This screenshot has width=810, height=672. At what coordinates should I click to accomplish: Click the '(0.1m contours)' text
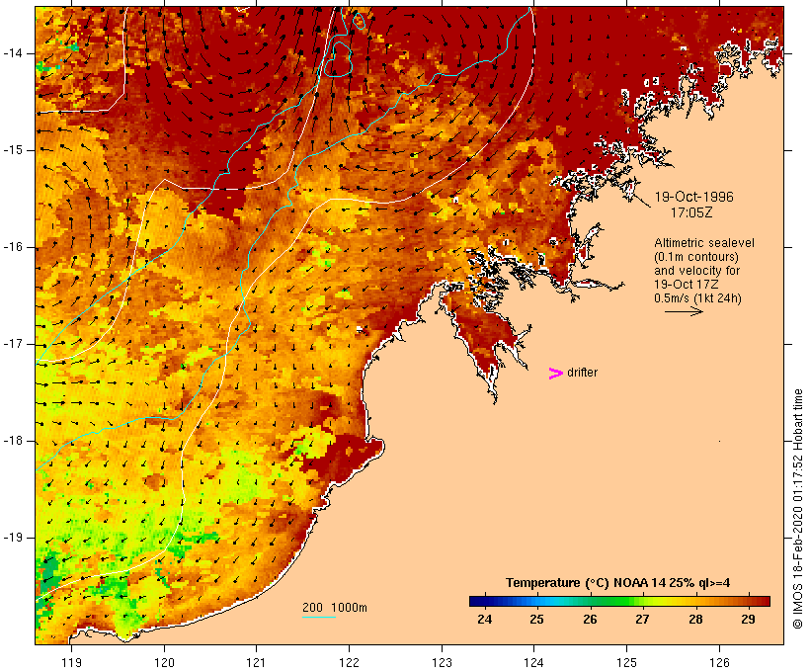coord(696,257)
